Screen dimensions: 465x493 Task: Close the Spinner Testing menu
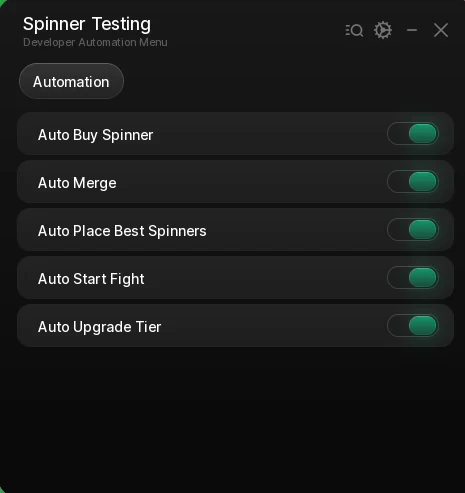441,30
